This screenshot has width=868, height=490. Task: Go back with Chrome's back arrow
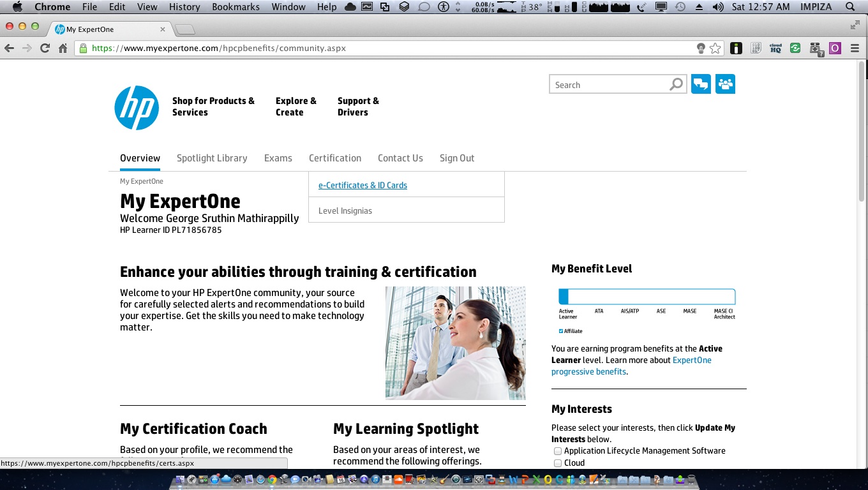10,48
